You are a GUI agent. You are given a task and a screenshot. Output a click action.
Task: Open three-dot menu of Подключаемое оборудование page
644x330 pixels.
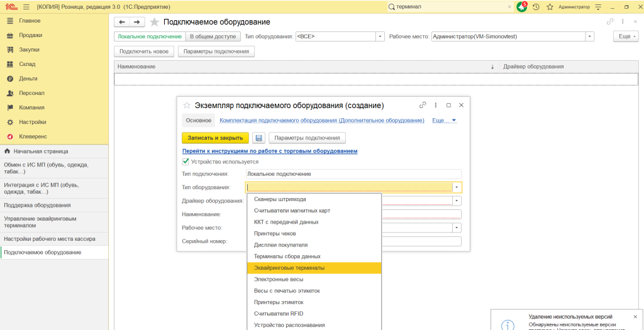[x=623, y=22]
